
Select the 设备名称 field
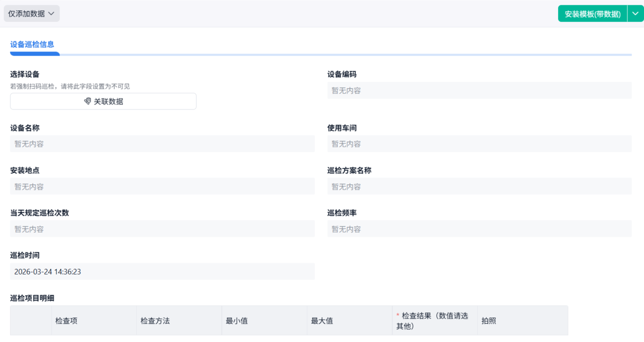[x=162, y=144]
